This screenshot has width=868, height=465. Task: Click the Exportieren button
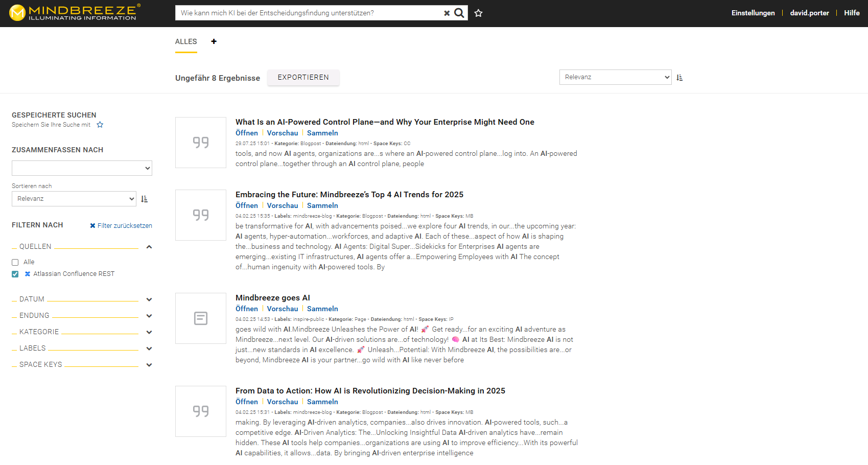pyautogui.click(x=303, y=78)
